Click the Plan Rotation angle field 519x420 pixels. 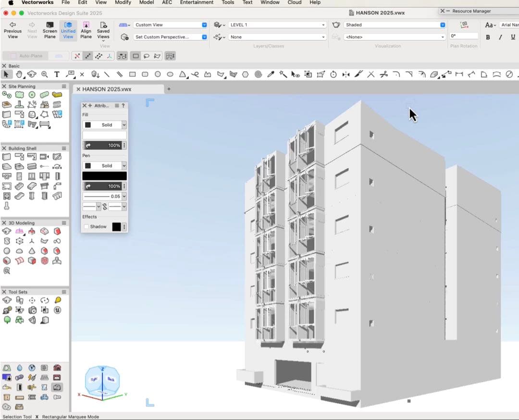pos(464,36)
